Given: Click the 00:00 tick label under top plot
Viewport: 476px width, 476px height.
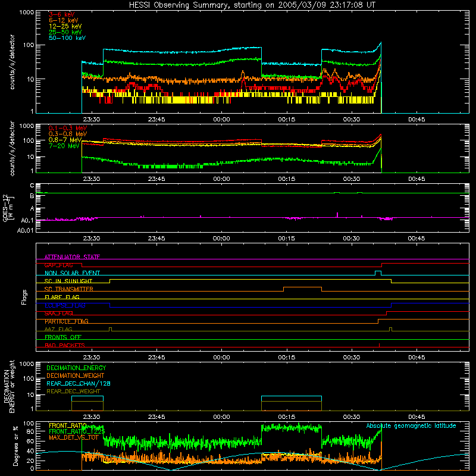Looking at the screenshot, I should [x=221, y=120].
